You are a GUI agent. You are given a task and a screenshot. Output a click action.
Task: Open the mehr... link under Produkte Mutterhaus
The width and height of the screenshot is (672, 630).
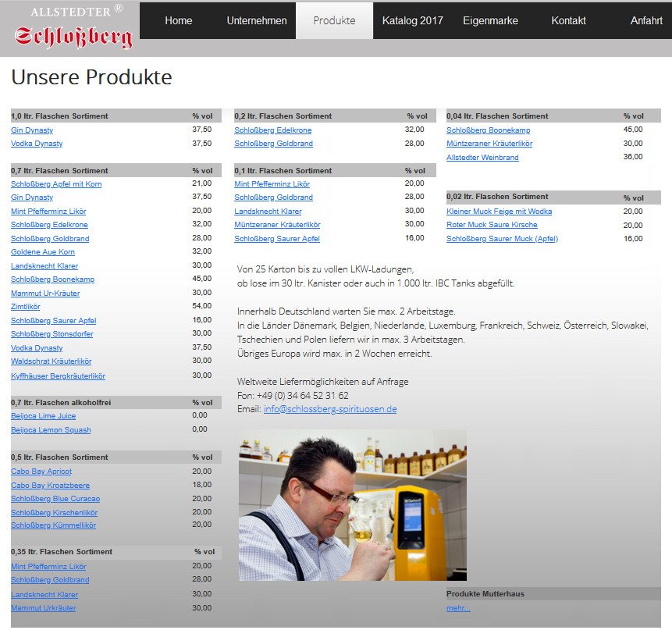(458, 608)
